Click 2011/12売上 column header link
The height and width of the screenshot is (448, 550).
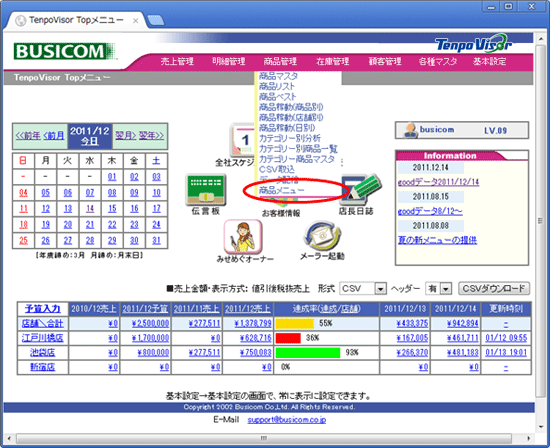tap(248, 309)
